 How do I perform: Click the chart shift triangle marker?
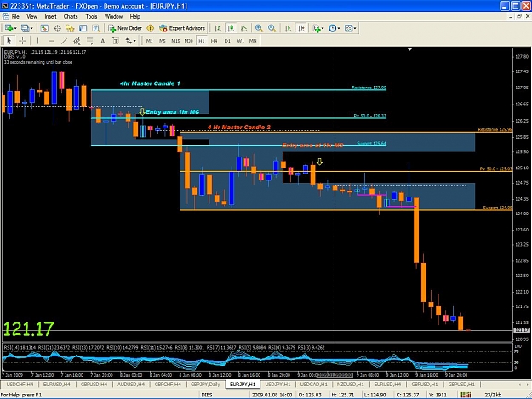pos(410,49)
